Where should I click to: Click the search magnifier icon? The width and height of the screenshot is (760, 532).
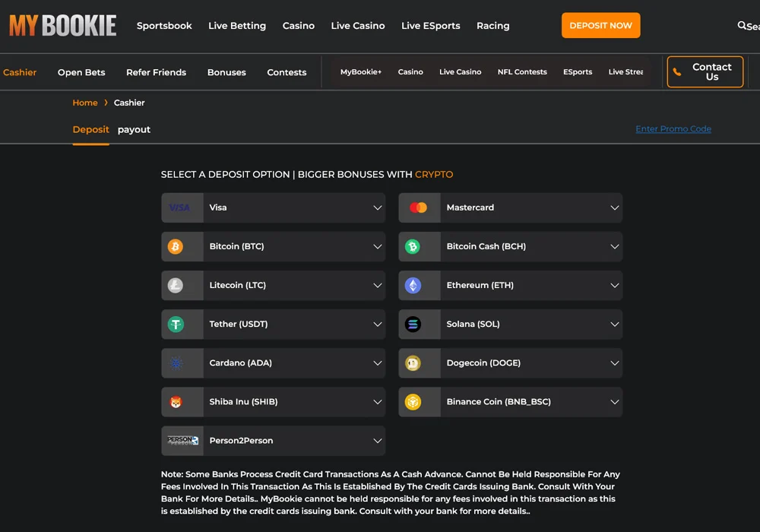click(742, 26)
